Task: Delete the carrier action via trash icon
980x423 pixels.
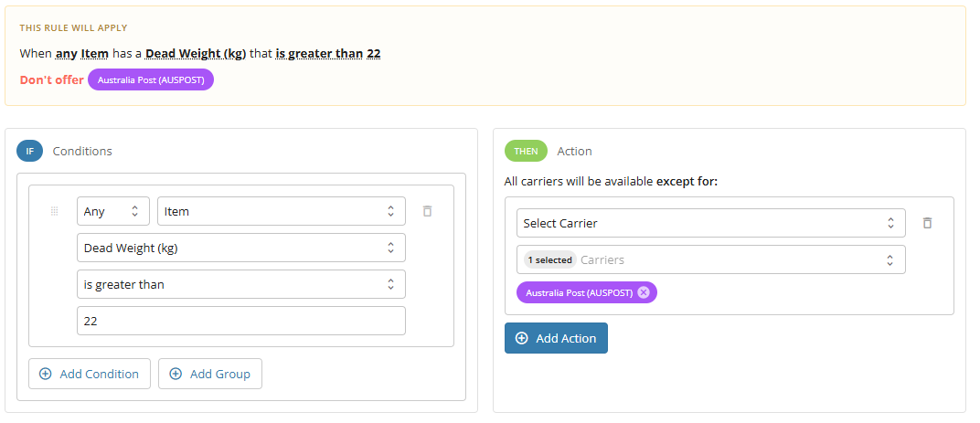Action: pyautogui.click(x=928, y=223)
